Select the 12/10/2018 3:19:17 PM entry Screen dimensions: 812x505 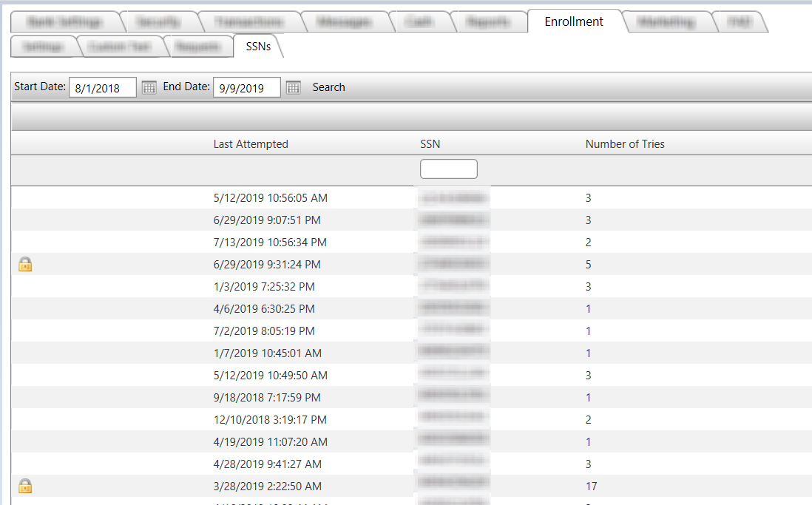[x=270, y=420]
